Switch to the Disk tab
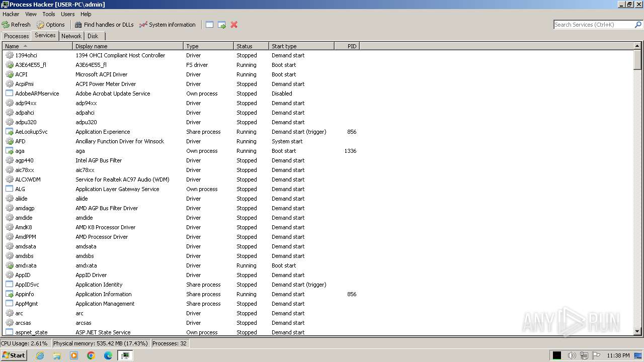The height and width of the screenshot is (362, 644). (93, 36)
